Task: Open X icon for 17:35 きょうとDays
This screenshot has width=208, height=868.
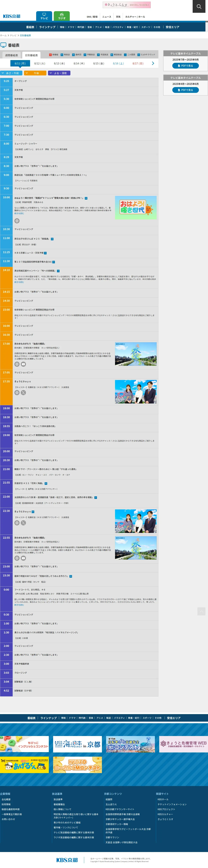Action: tap(23, 393)
